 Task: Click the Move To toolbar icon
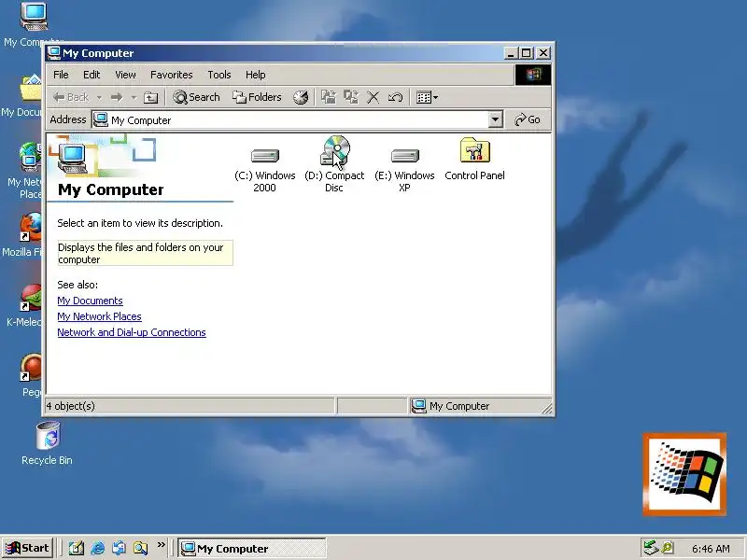click(329, 97)
